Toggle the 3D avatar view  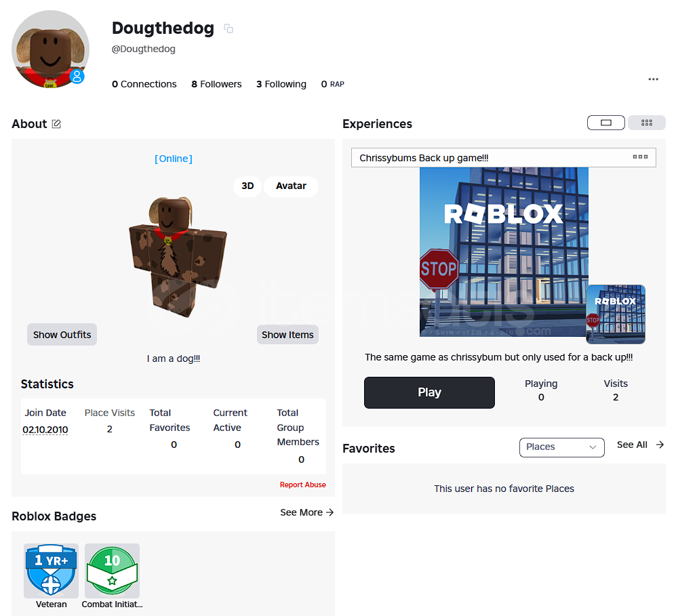[x=247, y=186]
